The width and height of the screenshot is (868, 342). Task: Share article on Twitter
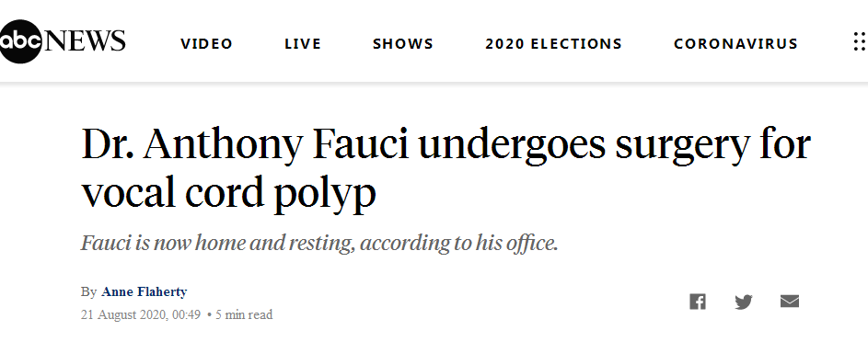pos(744,302)
